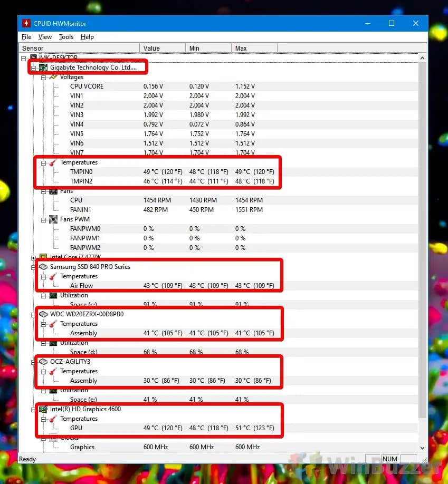Screen dimensions: 448x484
Task: Click the Samsung SSD 840 PRO drive icon
Action: (x=43, y=267)
